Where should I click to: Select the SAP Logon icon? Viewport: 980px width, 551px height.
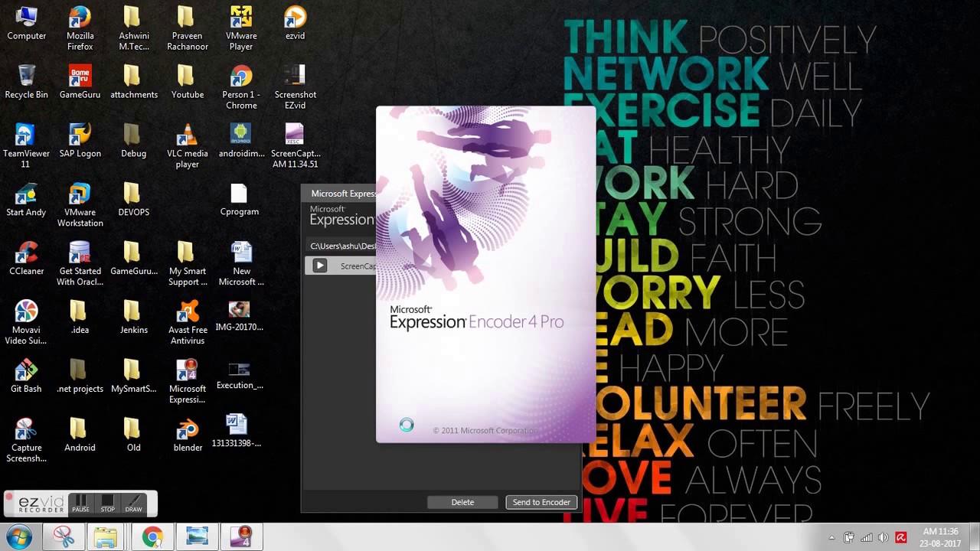pos(80,141)
